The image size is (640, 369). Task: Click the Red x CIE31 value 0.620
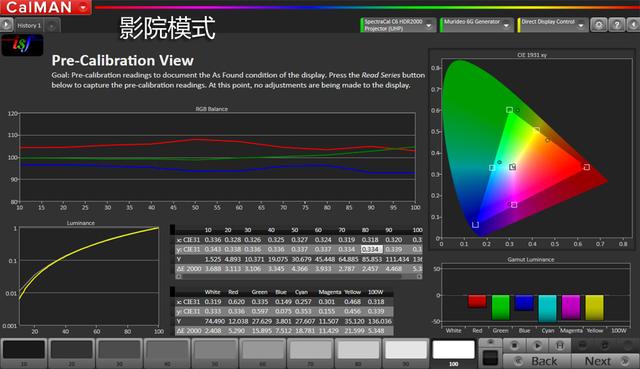click(236, 302)
